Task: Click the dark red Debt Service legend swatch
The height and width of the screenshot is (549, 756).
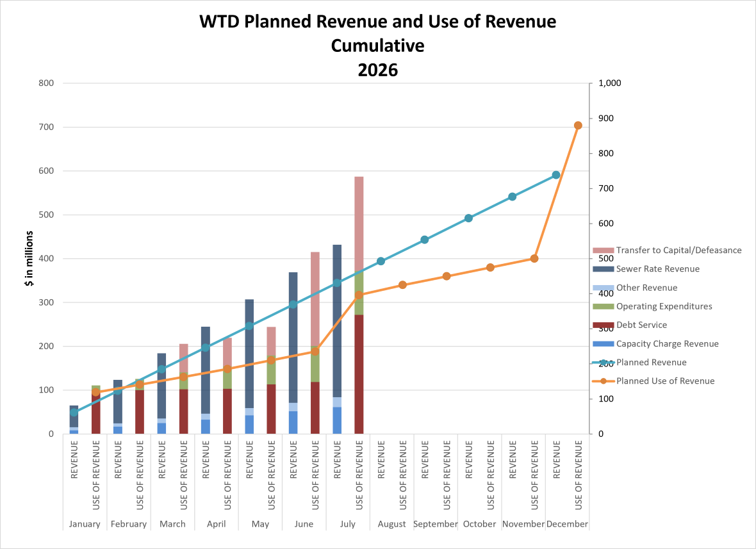Action: coord(603,325)
